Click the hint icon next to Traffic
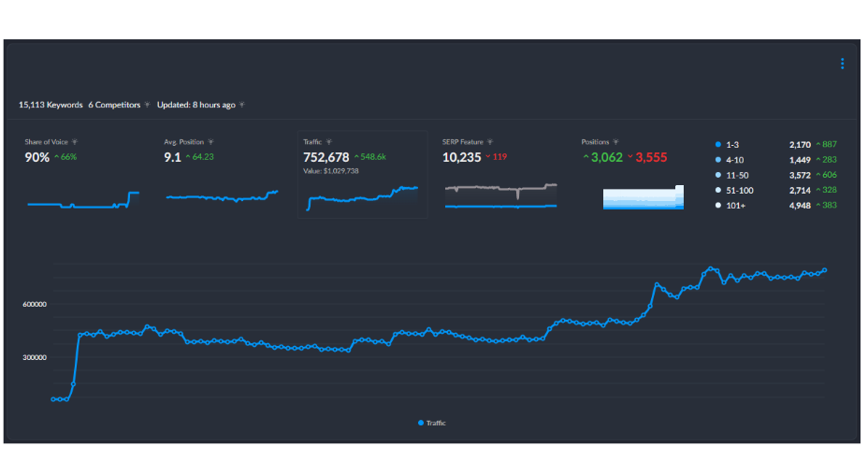 click(x=329, y=142)
